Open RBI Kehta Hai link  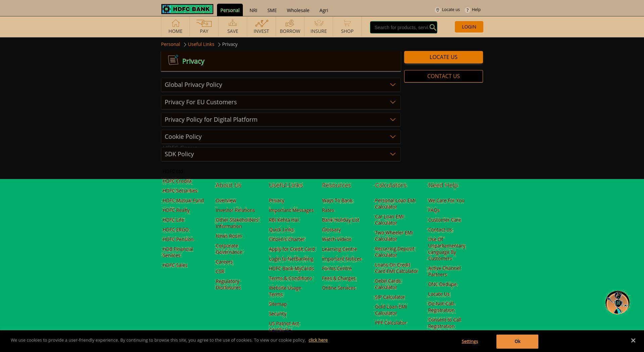click(x=284, y=220)
